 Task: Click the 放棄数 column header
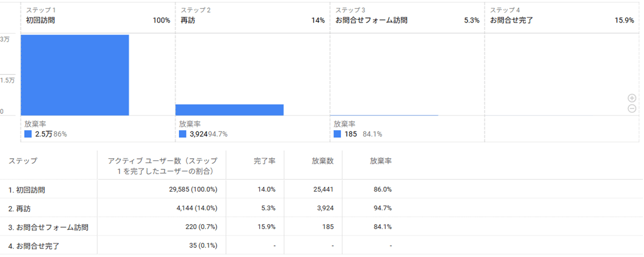click(322, 161)
